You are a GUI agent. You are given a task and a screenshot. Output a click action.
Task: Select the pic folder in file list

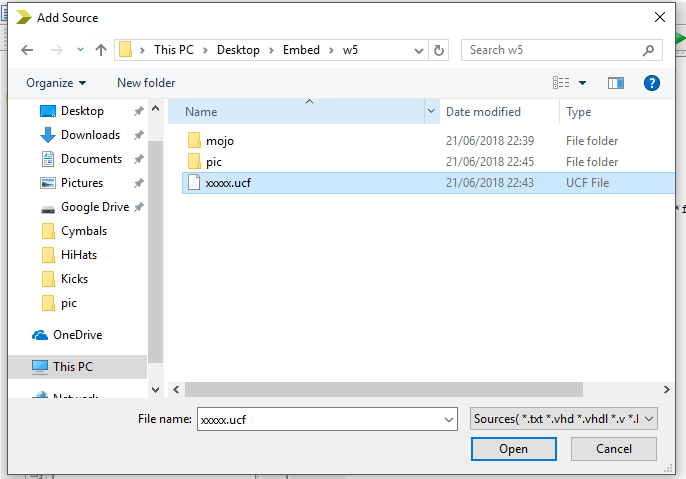pyautogui.click(x=214, y=162)
